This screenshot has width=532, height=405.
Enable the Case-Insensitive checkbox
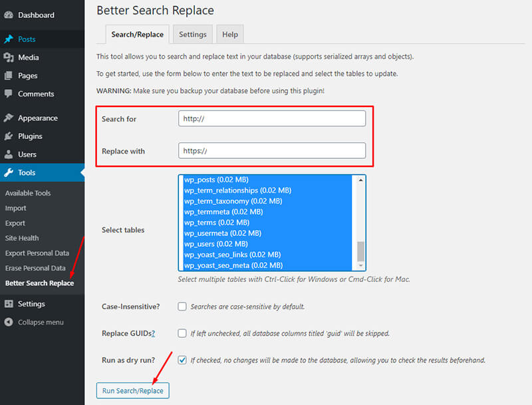tap(182, 307)
